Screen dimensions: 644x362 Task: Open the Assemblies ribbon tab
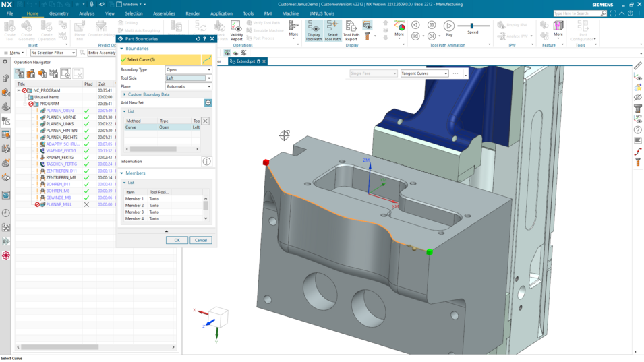click(164, 13)
